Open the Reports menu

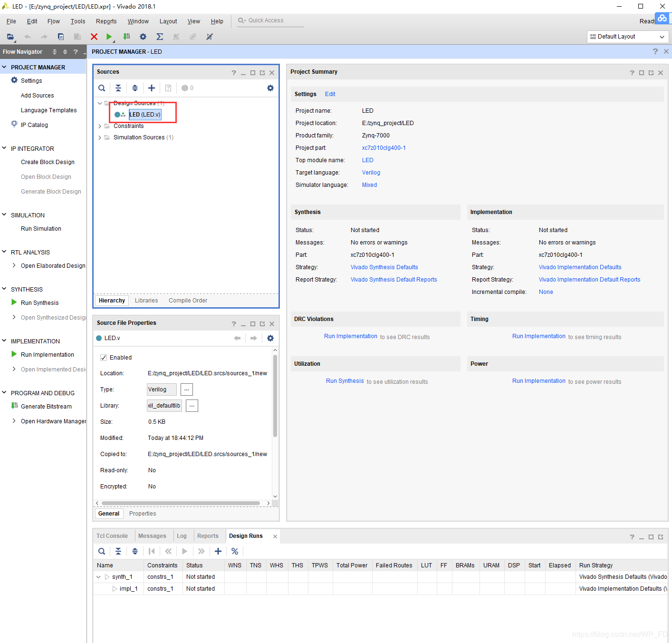106,21
